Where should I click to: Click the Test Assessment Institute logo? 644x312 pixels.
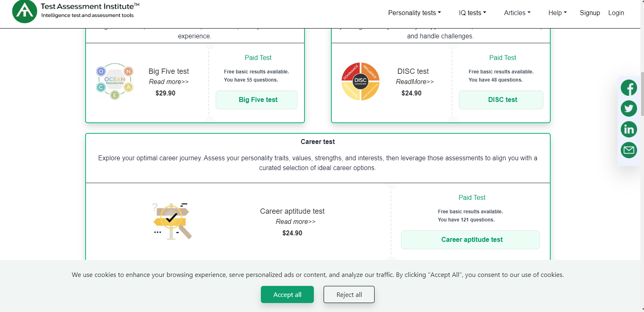click(x=24, y=11)
